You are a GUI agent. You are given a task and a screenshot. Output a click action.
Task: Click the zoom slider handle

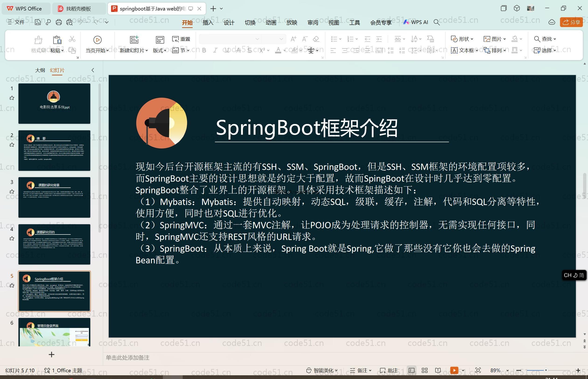tap(546, 370)
